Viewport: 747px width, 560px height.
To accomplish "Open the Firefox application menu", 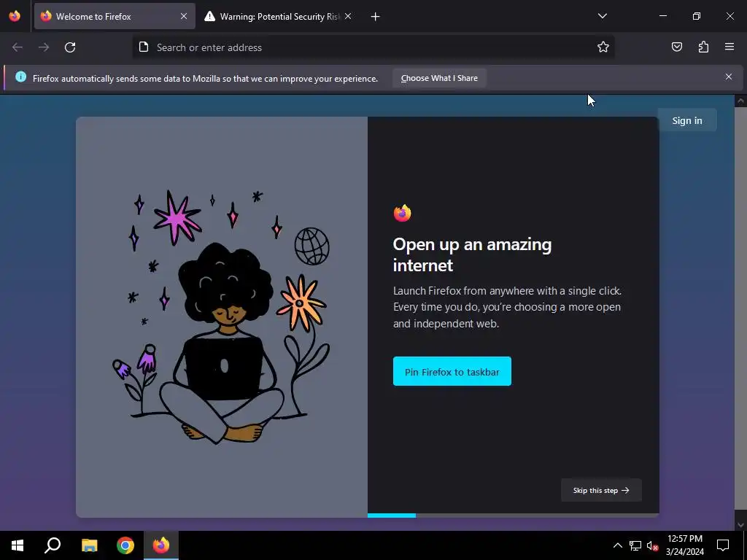I will point(729,47).
